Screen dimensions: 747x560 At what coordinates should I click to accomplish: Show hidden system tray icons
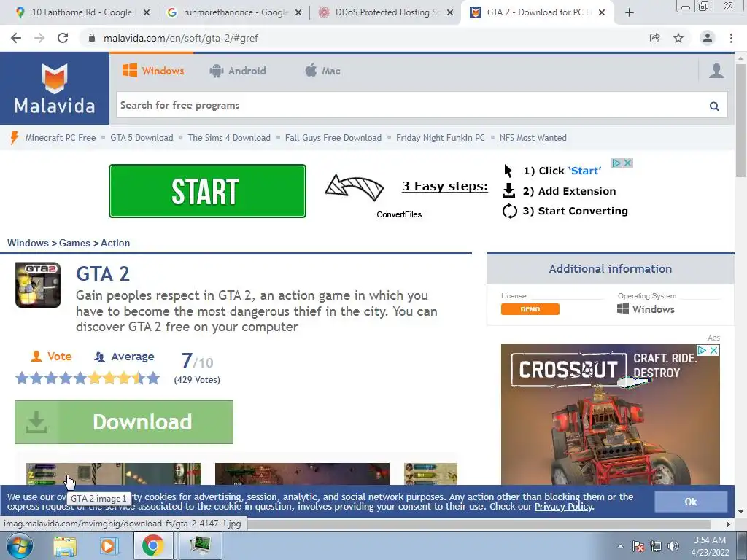(x=620, y=546)
